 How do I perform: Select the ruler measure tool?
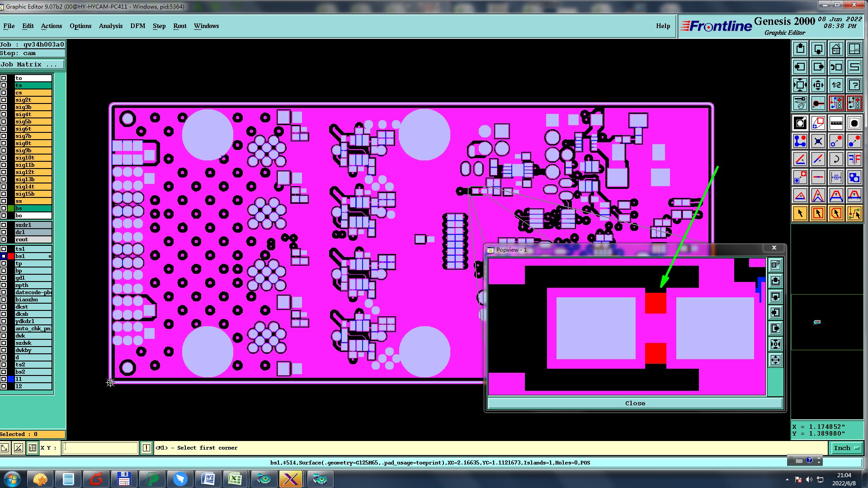[836, 123]
